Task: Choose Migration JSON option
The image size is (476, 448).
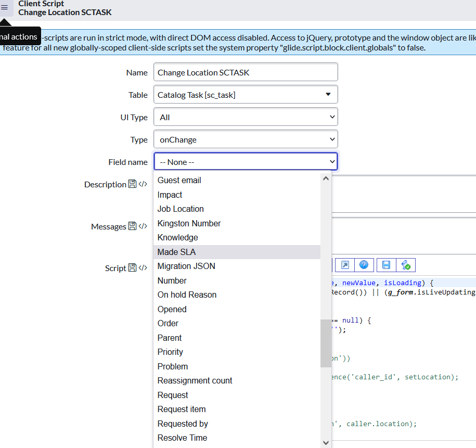Action: point(237,266)
